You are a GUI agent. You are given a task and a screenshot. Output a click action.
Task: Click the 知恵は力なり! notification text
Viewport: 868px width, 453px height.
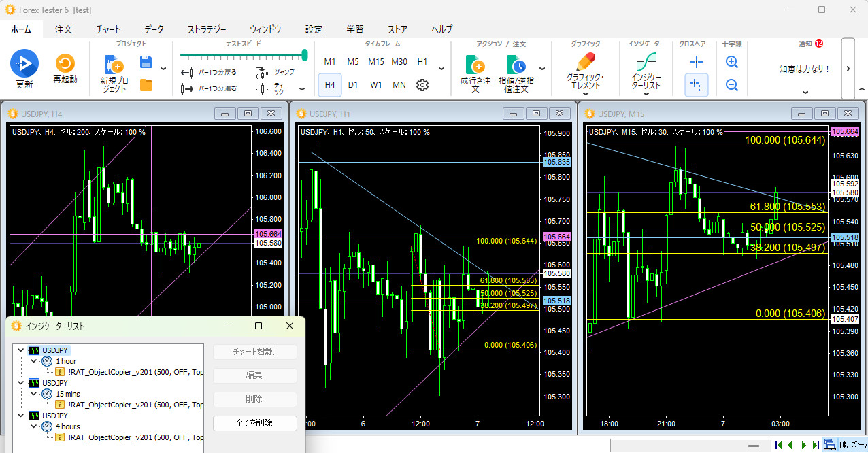click(805, 69)
